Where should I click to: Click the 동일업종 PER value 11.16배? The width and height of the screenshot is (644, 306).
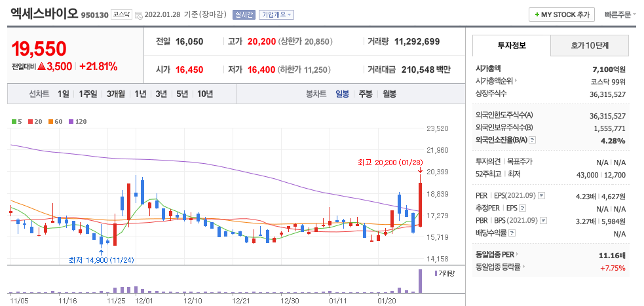[613, 256]
